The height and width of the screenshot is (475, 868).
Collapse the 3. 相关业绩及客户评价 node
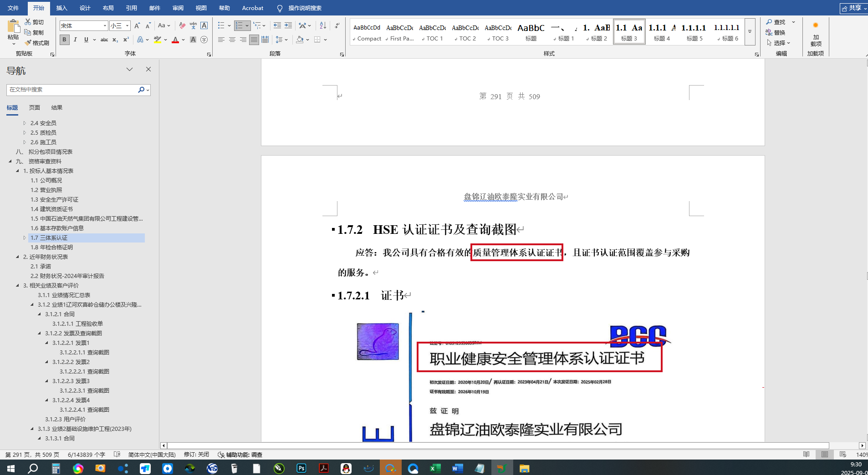(x=17, y=285)
